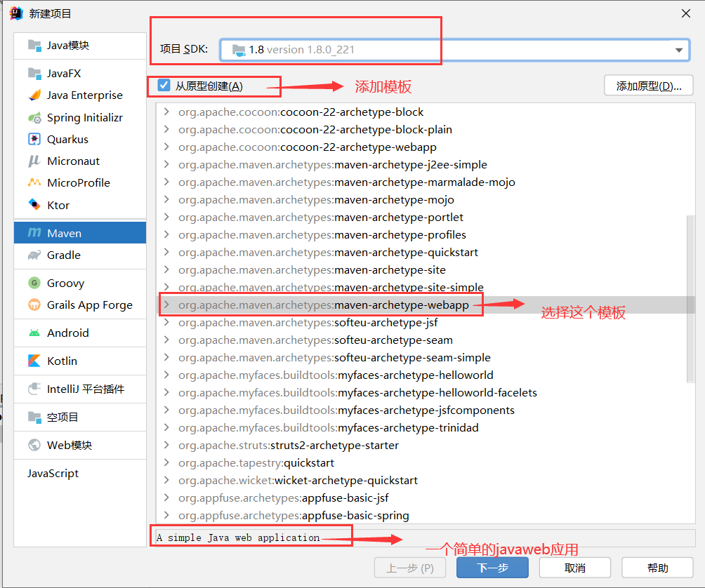Screen dimensions: 705x588
Task: Select maven-archetype-profiles row
Action: coord(426,234)
